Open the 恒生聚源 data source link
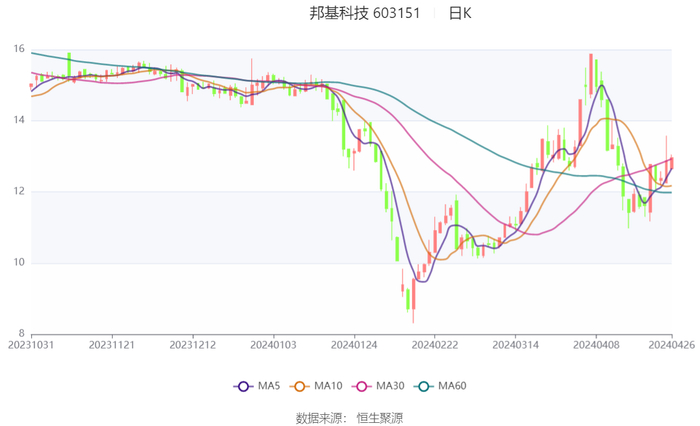Image resolution: width=700 pixels, height=426 pixels. point(380,418)
